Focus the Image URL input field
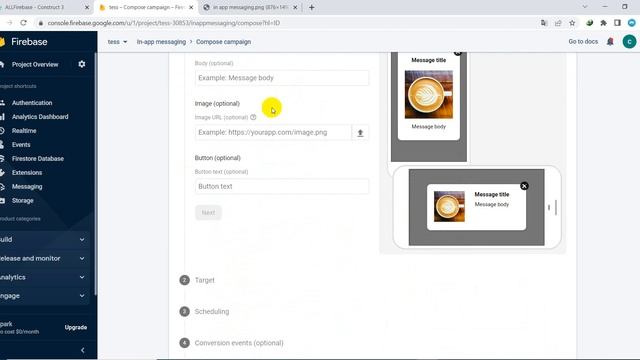Screen dimensions: 640x360 tap(273, 133)
